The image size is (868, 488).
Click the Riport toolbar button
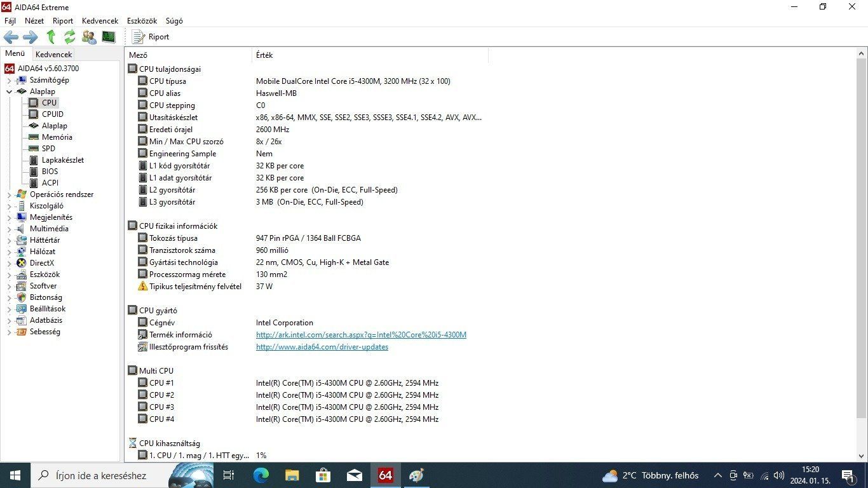click(151, 37)
